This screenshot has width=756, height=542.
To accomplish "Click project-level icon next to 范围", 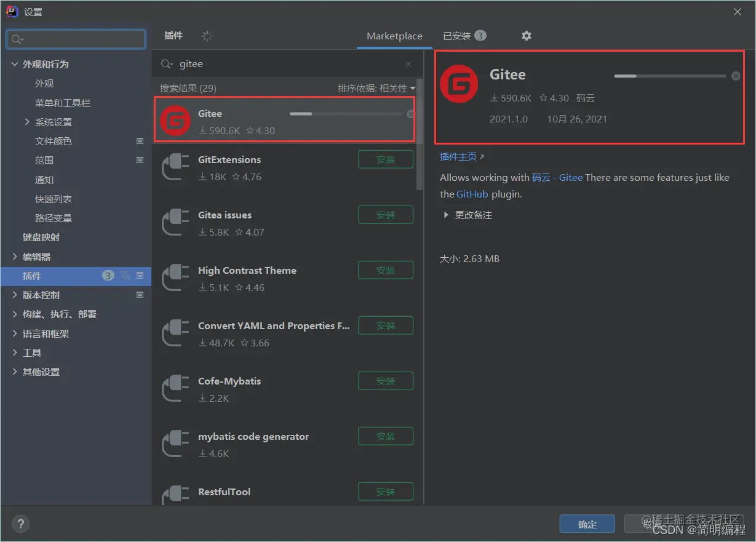I will (140, 160).
